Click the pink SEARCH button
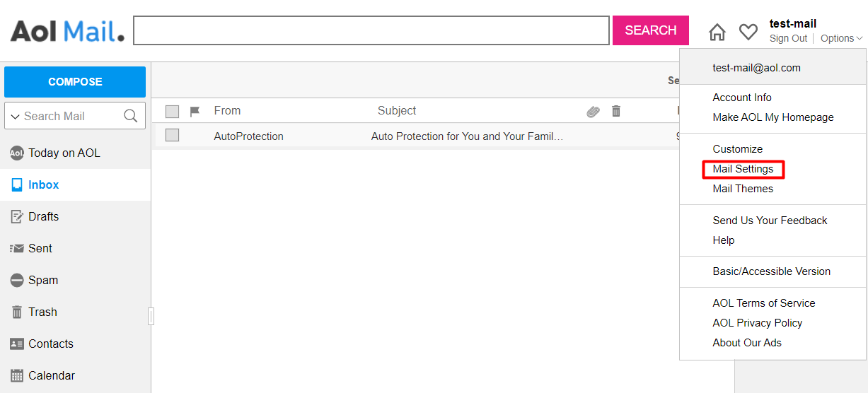The image size is (868, 393). [650, 30]
